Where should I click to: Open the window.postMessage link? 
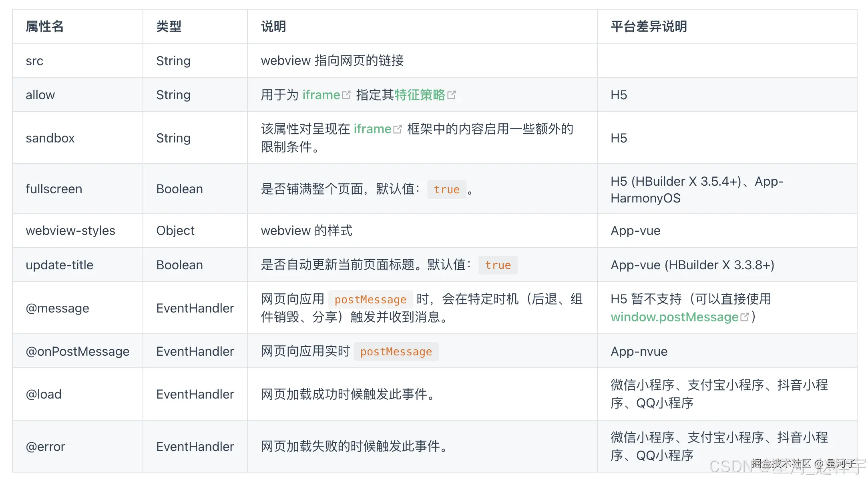[674, 317]
